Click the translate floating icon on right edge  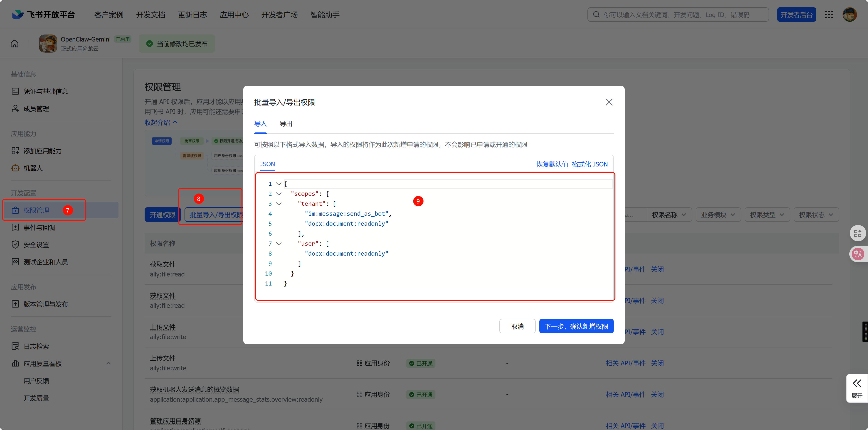[858, 254]
